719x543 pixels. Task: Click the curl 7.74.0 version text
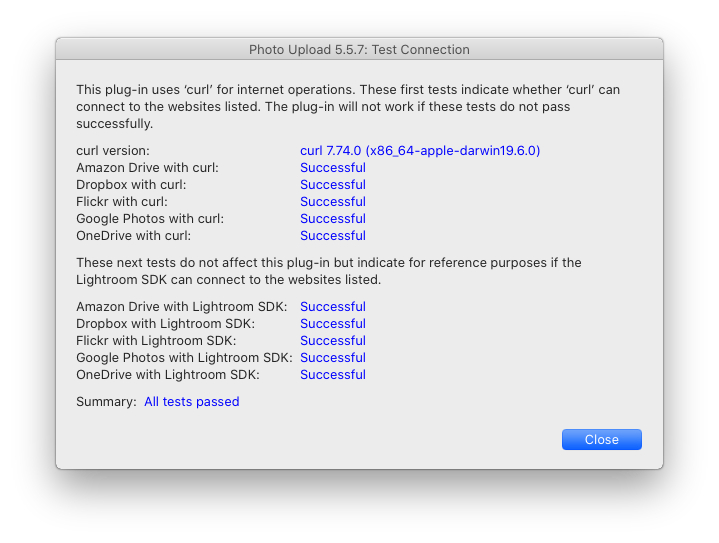420,151
